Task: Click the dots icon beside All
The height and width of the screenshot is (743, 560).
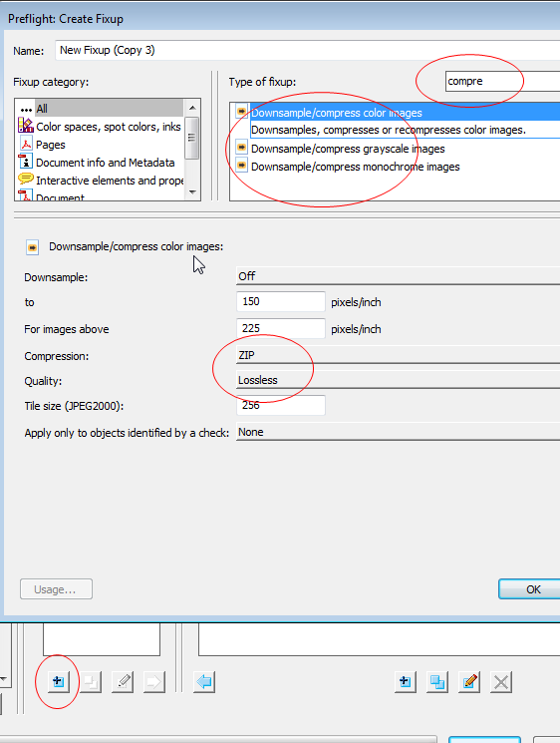Action: [26, 110]
